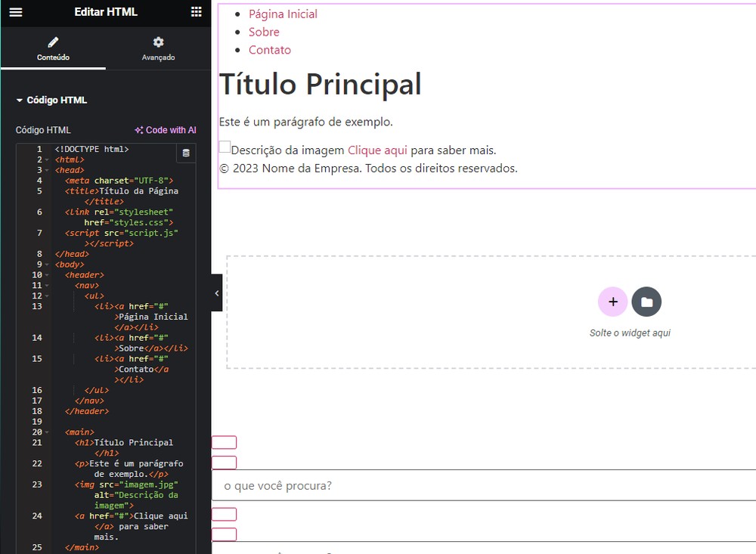Click the Página Inicial link
756x554 pixels.
point(283,14)
